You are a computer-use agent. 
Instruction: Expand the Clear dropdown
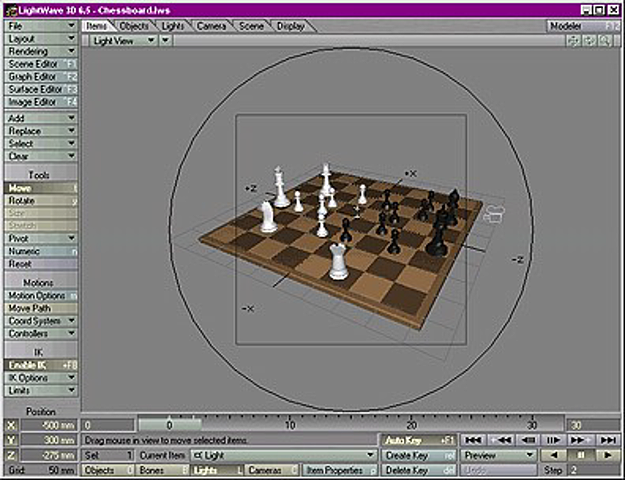click(41, 156)
